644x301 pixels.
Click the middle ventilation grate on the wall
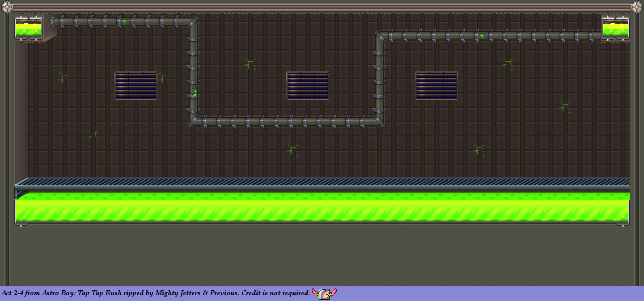coord(308,85)
